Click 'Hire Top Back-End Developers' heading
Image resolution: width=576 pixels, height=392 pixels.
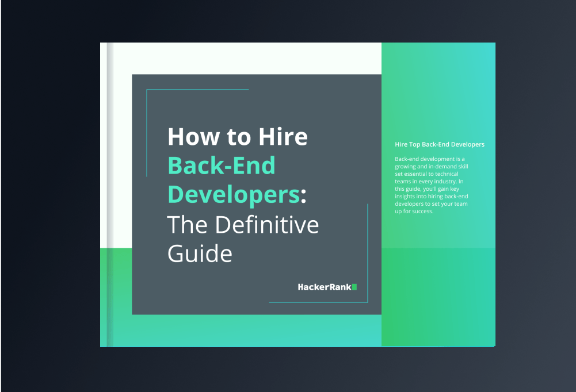point(440,144)
